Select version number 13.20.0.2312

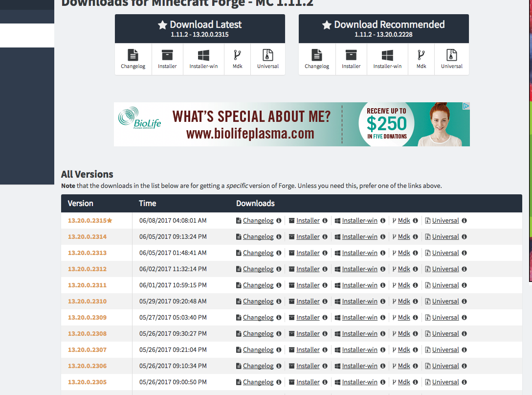tap(87, 269)
